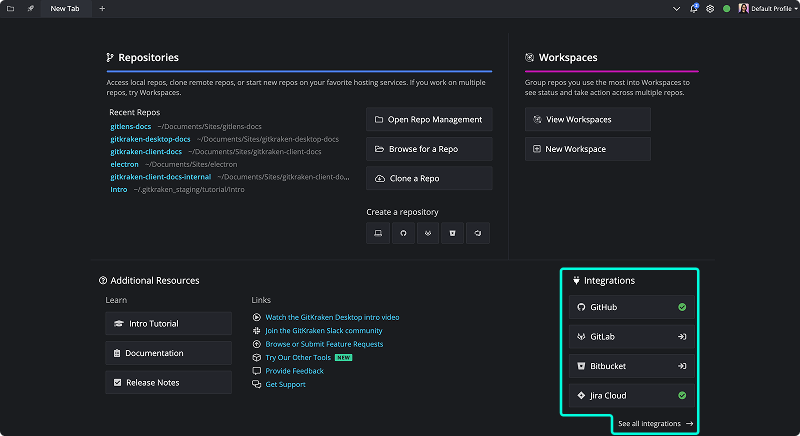The image size is (800, 436).
Task: Open the Default Profile dropdown
Action: 765,8
